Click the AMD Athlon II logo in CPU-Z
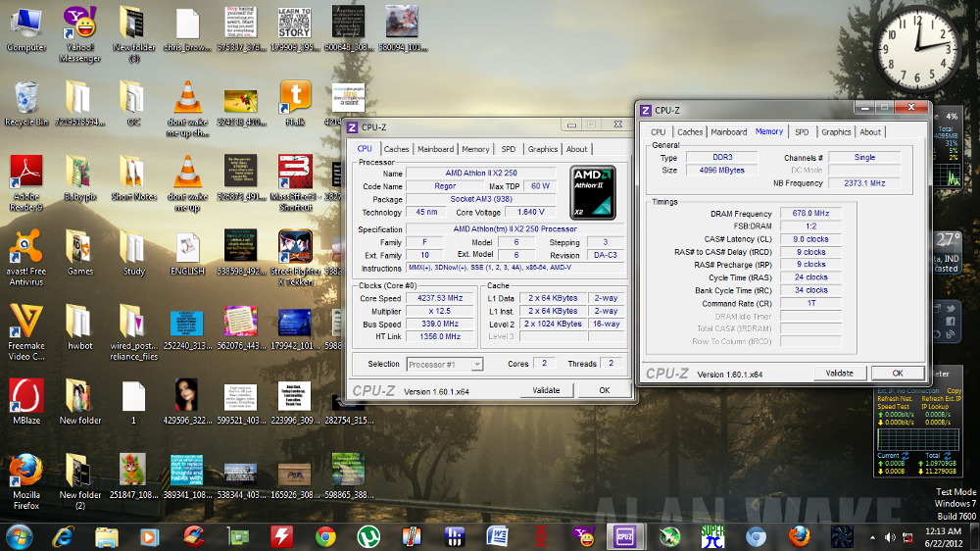Screen dimensions: 980x551 pyautogui.click(x=594, y=192)
